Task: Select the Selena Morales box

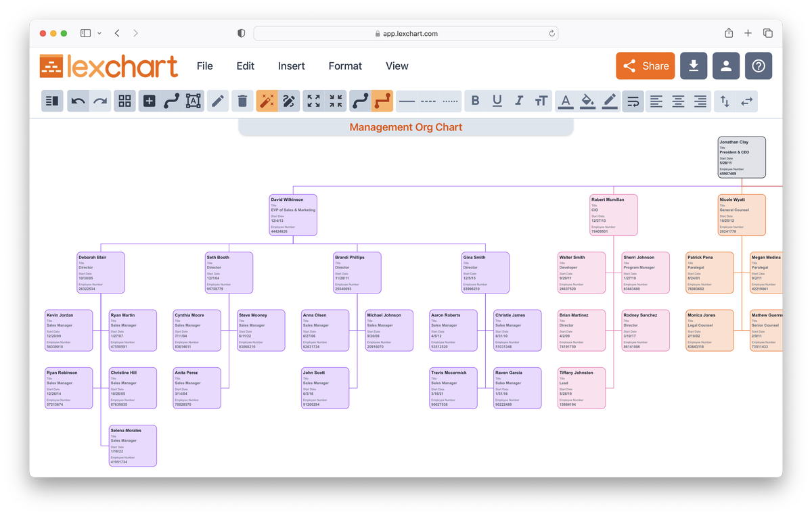Action: pos(133,446)
